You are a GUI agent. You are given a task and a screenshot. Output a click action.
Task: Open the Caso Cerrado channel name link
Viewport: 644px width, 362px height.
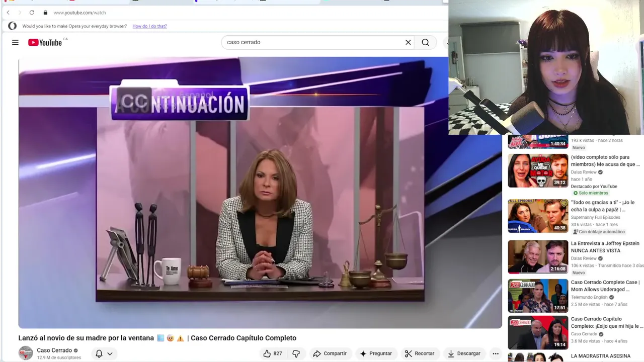pyautogui.click(x=54, y=350)
